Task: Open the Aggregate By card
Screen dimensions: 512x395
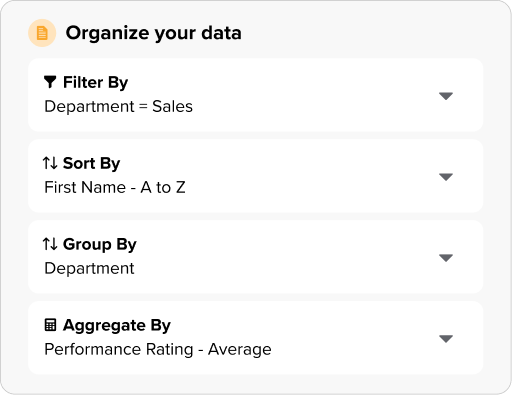Action: [256, 338]
